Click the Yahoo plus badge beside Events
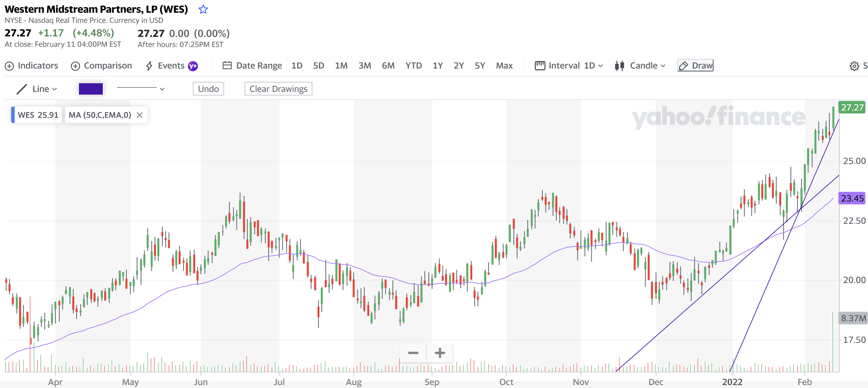Image resolution: width=868 pixels, height=388 pixels. 193,66
